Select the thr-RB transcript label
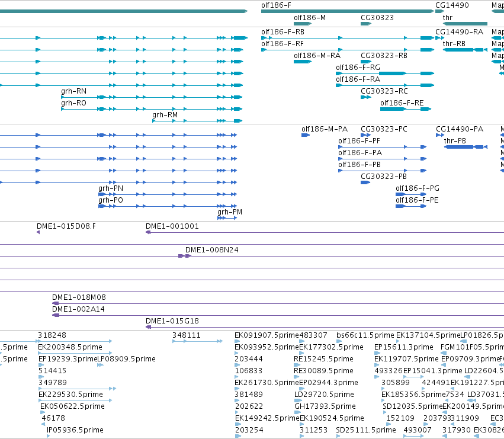Screen dimensions: 504x439 click(454, 44)
